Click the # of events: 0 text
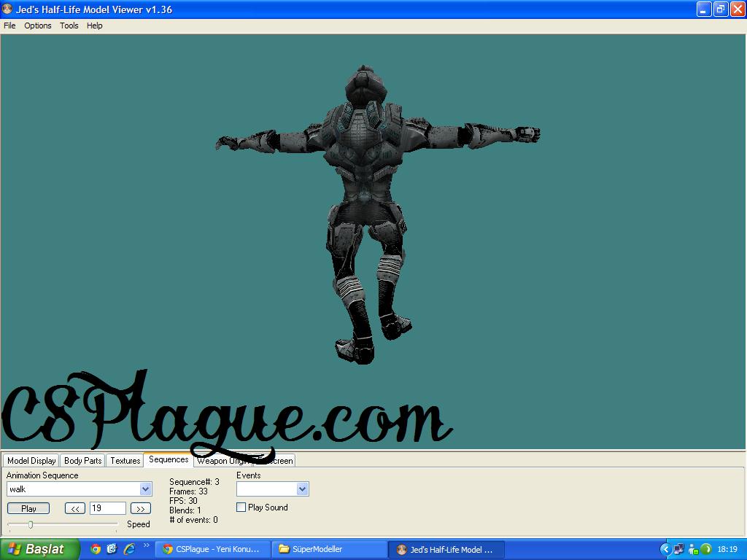The height and width of the screenshot is (560, 747). tap(194, 519)
